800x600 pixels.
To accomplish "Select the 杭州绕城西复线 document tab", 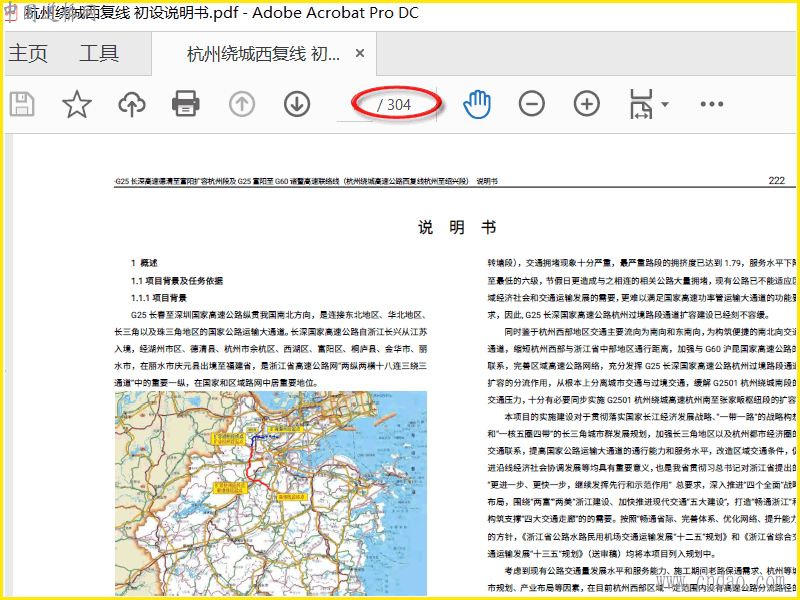I will tap(262, 54).
